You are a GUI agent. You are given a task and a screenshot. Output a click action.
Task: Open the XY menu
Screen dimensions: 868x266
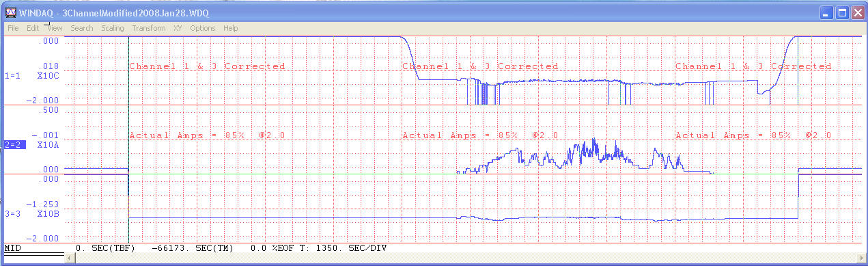click(x=178, y=28)
